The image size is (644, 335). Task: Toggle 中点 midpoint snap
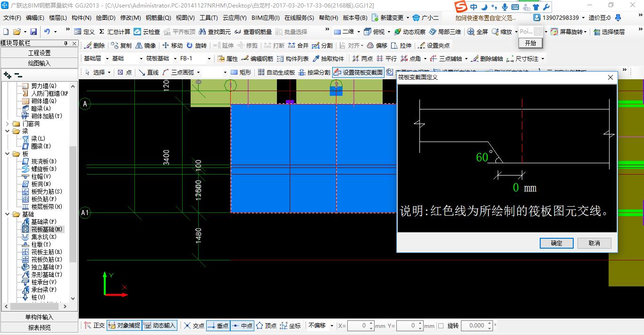point(243,326)
